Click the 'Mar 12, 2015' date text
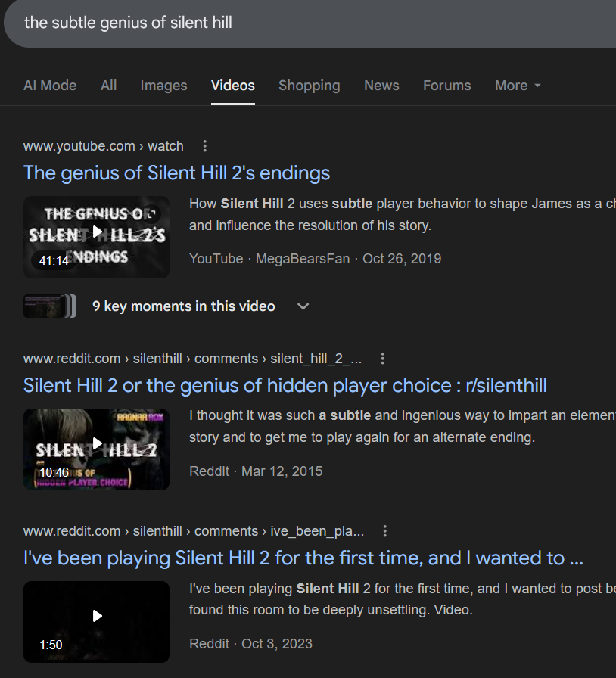 [282, 471]
